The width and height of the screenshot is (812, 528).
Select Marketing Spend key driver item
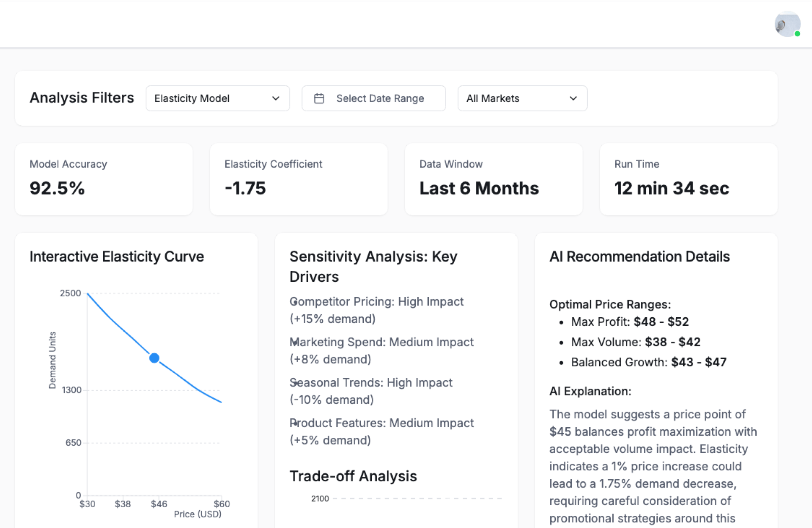click(381, 350)
